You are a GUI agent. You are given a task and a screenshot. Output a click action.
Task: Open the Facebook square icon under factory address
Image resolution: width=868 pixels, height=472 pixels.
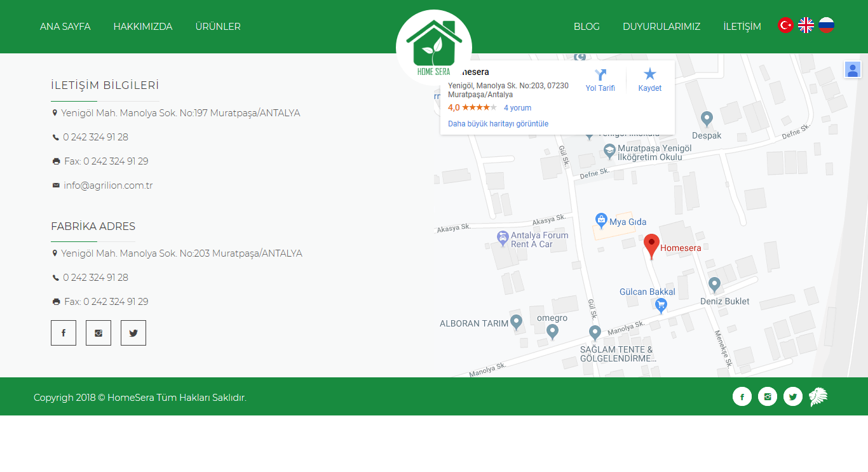coord(64,333)
